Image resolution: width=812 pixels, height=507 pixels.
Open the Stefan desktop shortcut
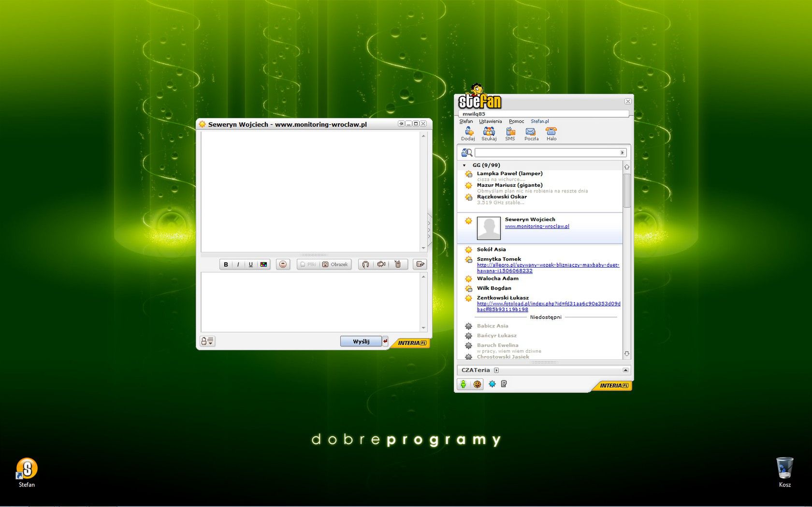click(27, 473)
